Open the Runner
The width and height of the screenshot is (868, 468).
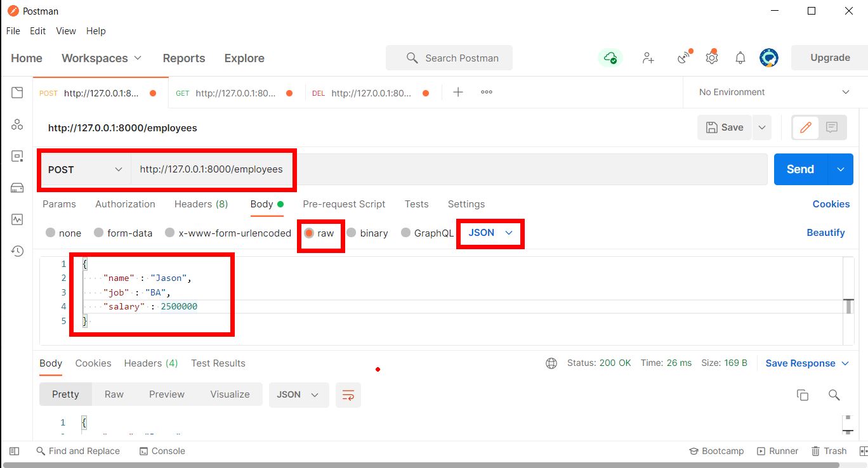pos(777,451)
